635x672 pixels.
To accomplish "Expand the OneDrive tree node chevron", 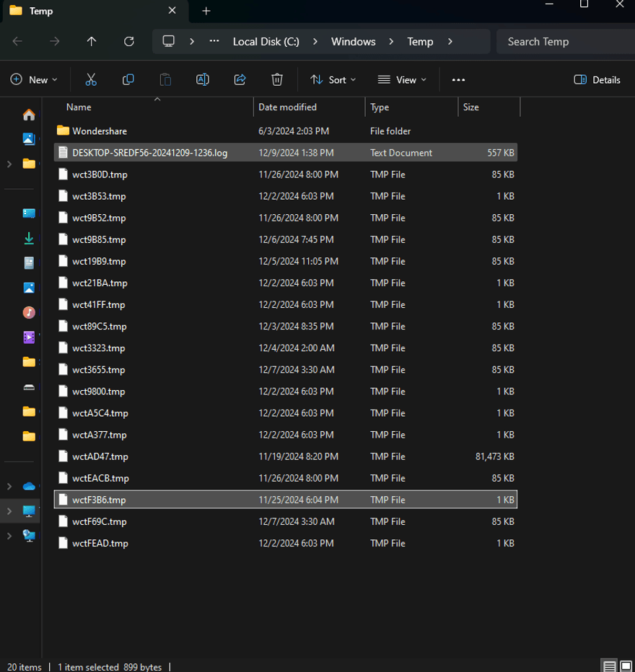I will coord(9,486).
